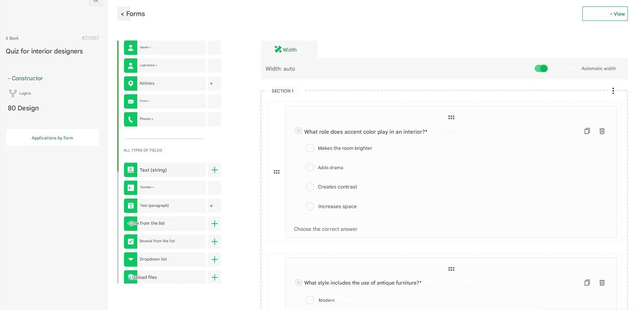Open the Section 1 three-dot menu

(613, 91)
